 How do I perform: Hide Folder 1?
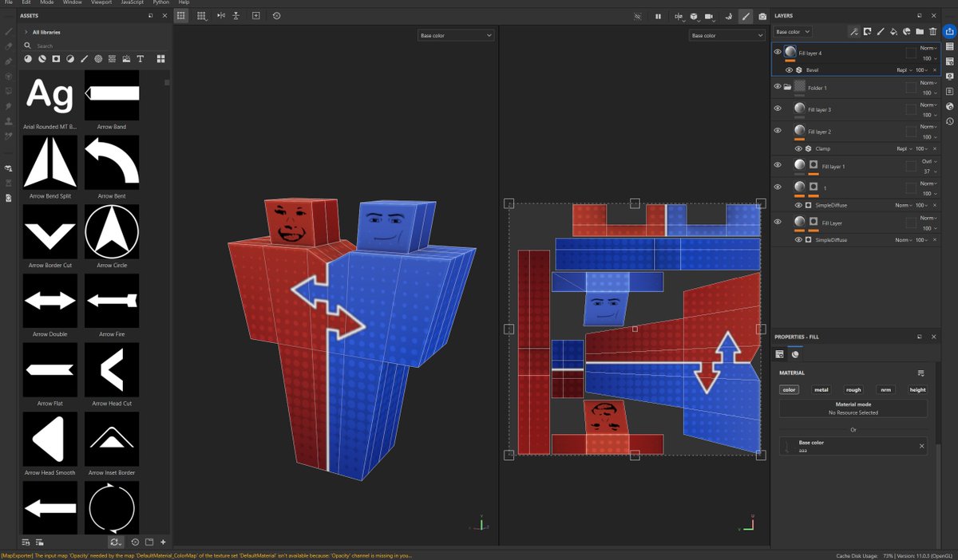point(778,87)
